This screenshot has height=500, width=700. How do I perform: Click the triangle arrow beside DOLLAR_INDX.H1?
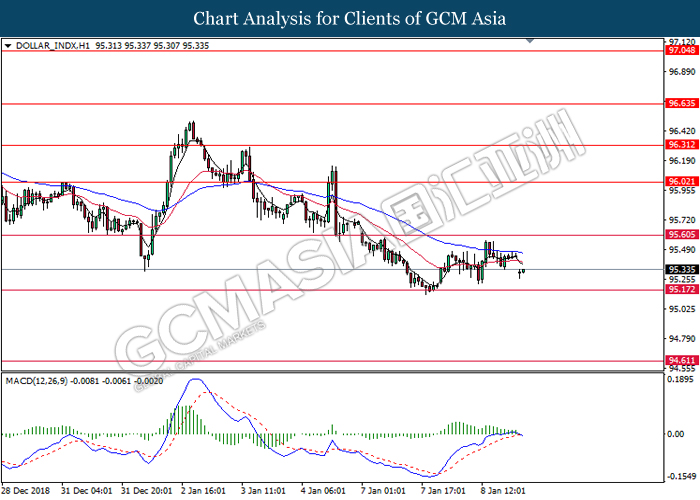[x=8, y=46]
